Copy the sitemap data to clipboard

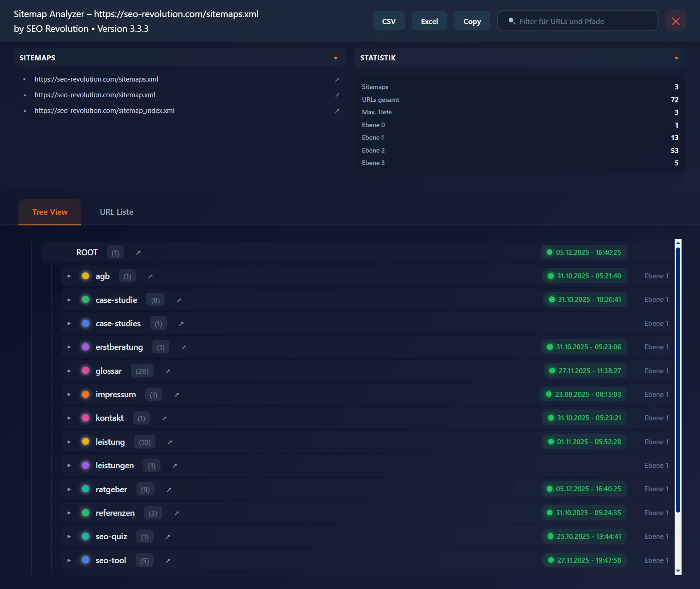point(472,21)
